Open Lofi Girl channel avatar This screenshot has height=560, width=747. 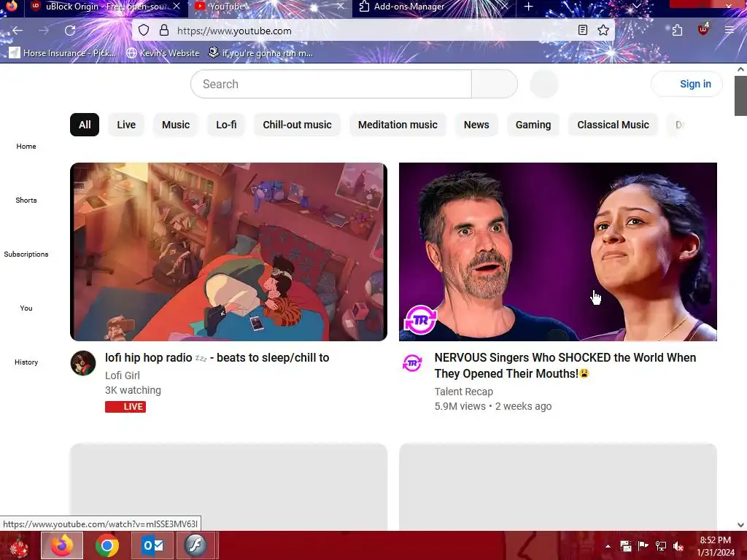tap(83, 363)
